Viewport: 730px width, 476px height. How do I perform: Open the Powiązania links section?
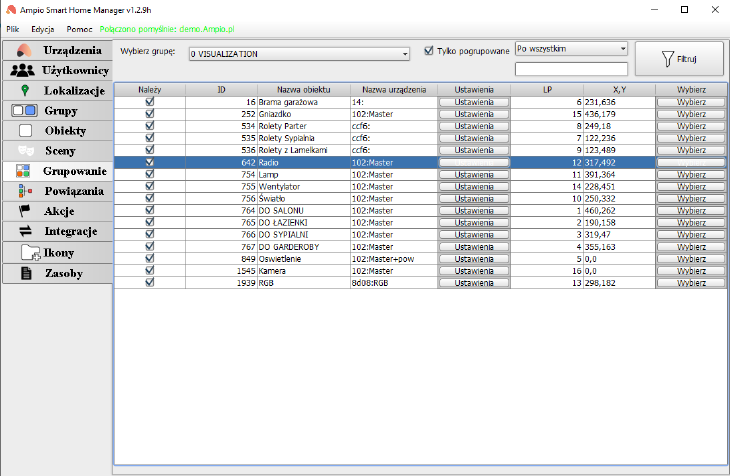tap(58, 191)
